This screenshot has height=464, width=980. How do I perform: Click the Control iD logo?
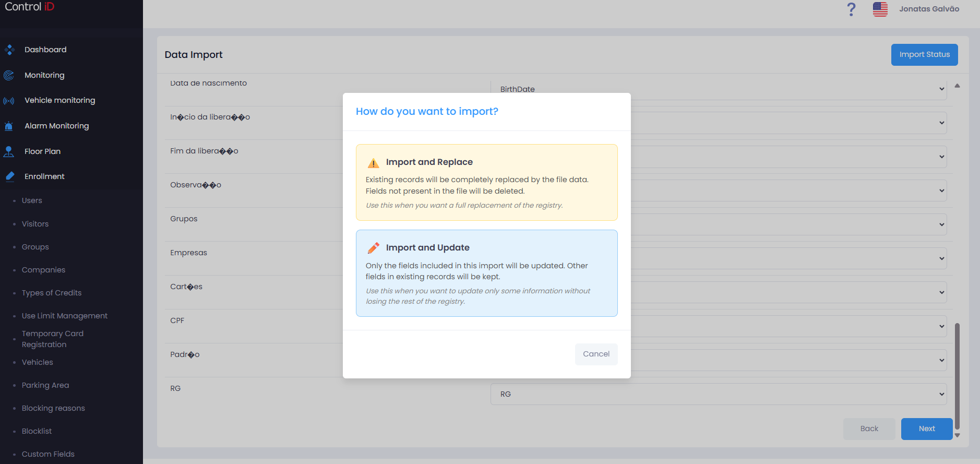click(x=30, y=7)
